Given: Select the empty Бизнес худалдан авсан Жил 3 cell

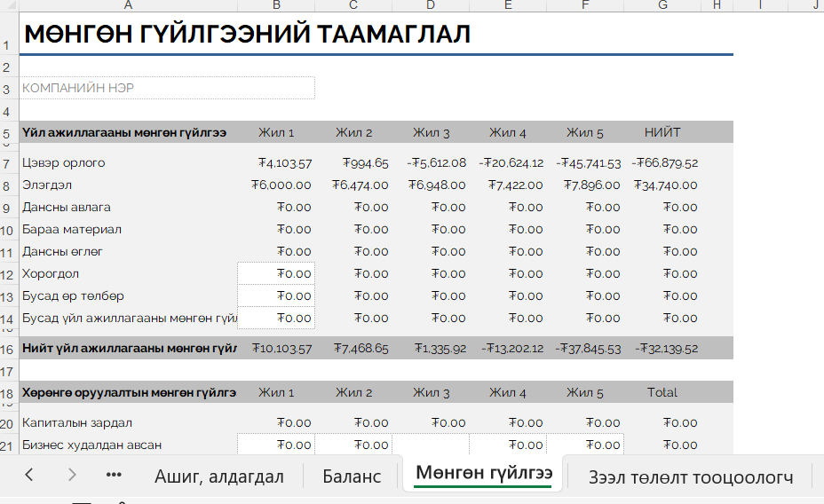Looking at the screenshot, I should point(431,445).
